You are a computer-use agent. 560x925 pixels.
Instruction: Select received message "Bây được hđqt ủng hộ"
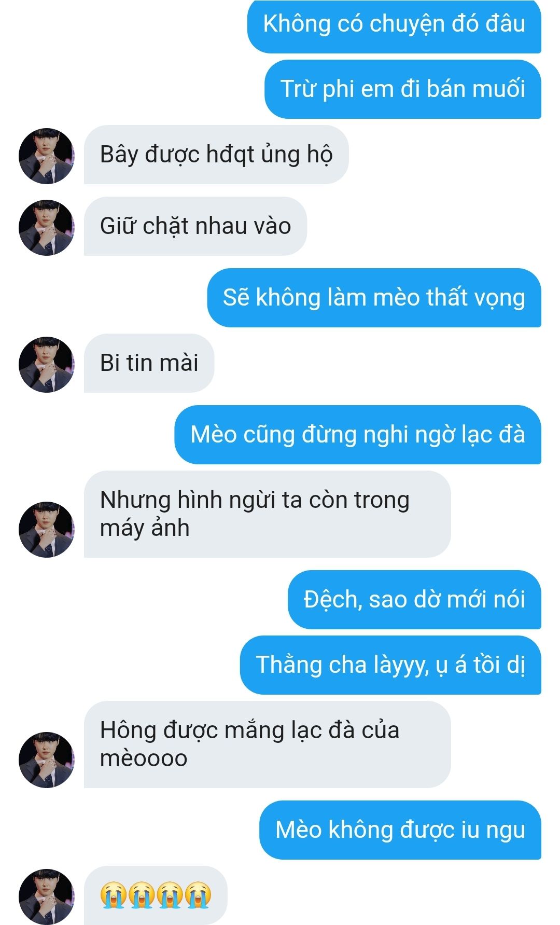(216, 155)
